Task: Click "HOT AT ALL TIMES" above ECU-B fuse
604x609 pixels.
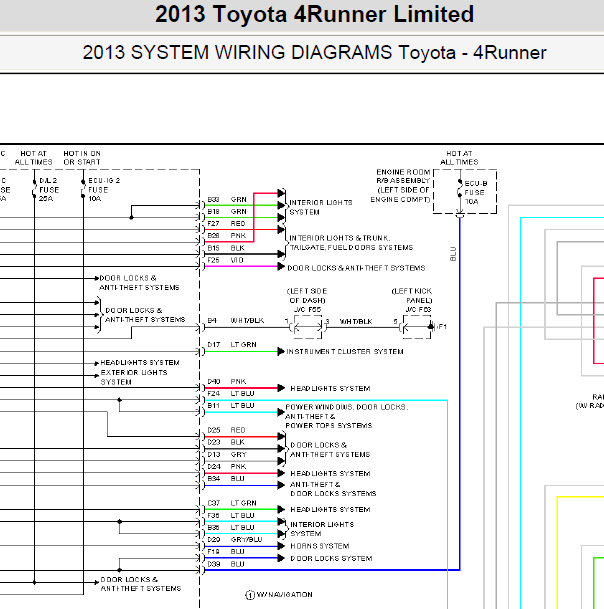Action: tap(459, 158)
